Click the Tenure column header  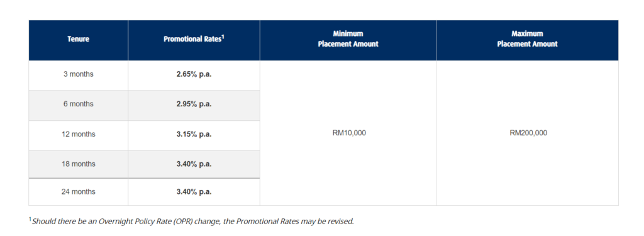[78, 40]
